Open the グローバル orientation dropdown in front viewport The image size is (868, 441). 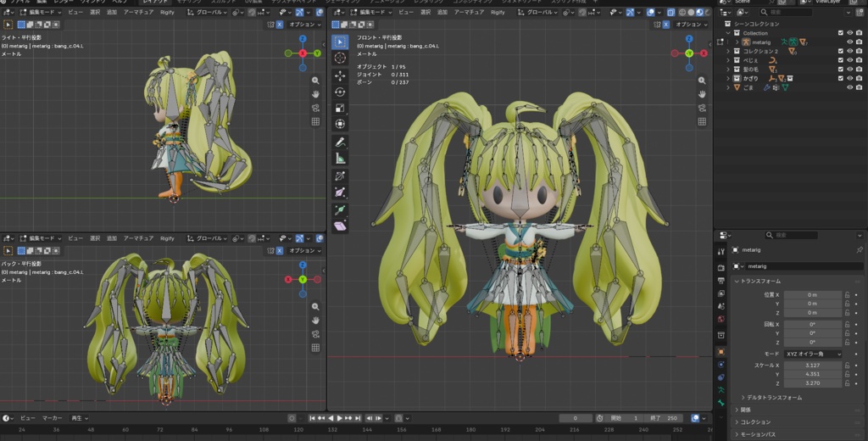click(539, 12)
